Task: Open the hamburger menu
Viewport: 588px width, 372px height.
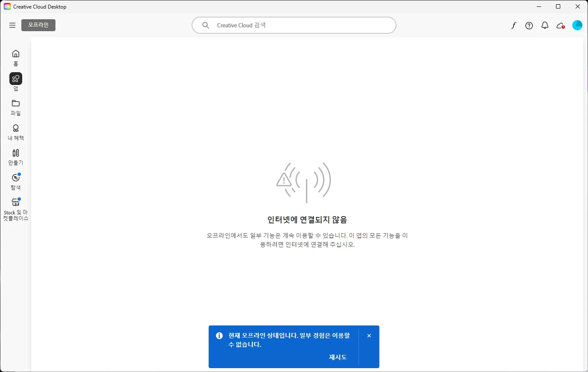Action: (x=12, y=25)
